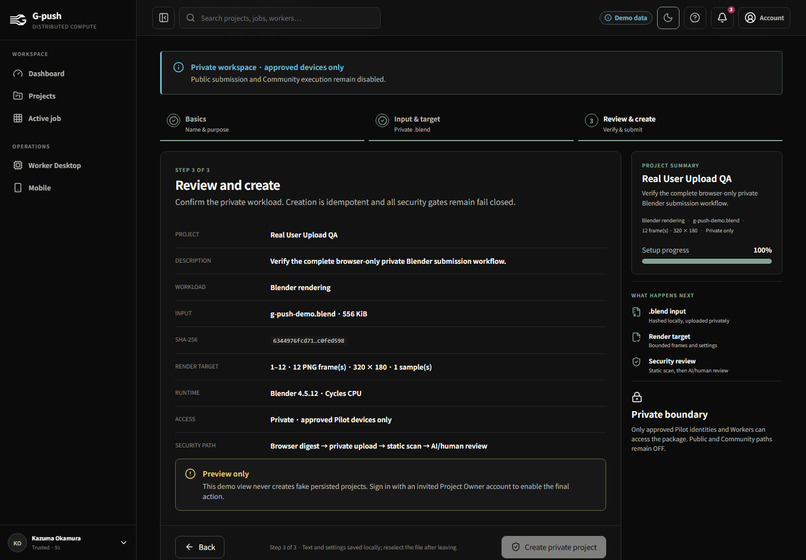Click the search magnifier icon
The height and width of the screenshot is (560, 806).
pos(191,18)
